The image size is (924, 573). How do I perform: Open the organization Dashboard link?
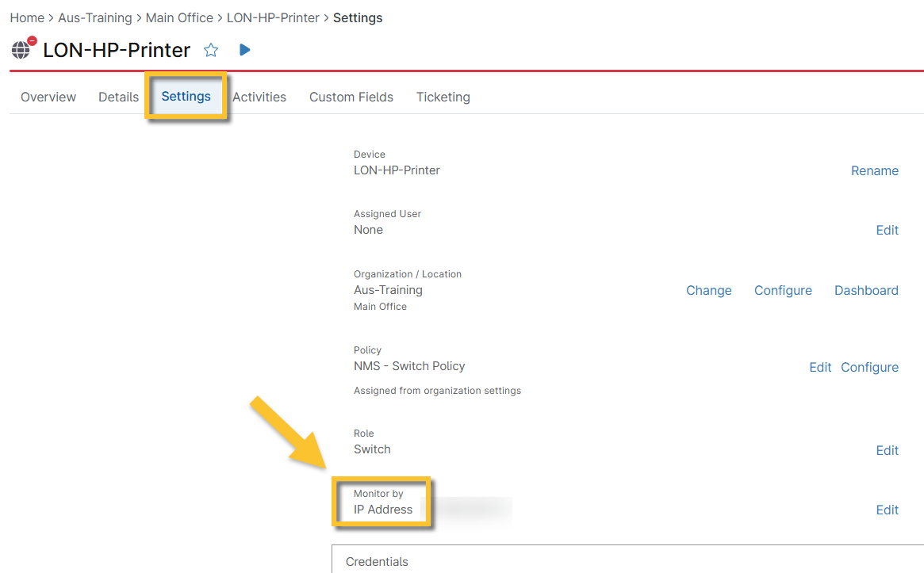[866, 290]
